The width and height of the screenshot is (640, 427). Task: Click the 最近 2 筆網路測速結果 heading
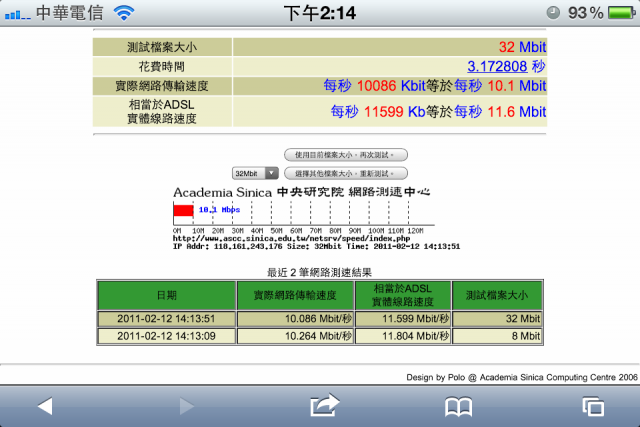point(319,272)
